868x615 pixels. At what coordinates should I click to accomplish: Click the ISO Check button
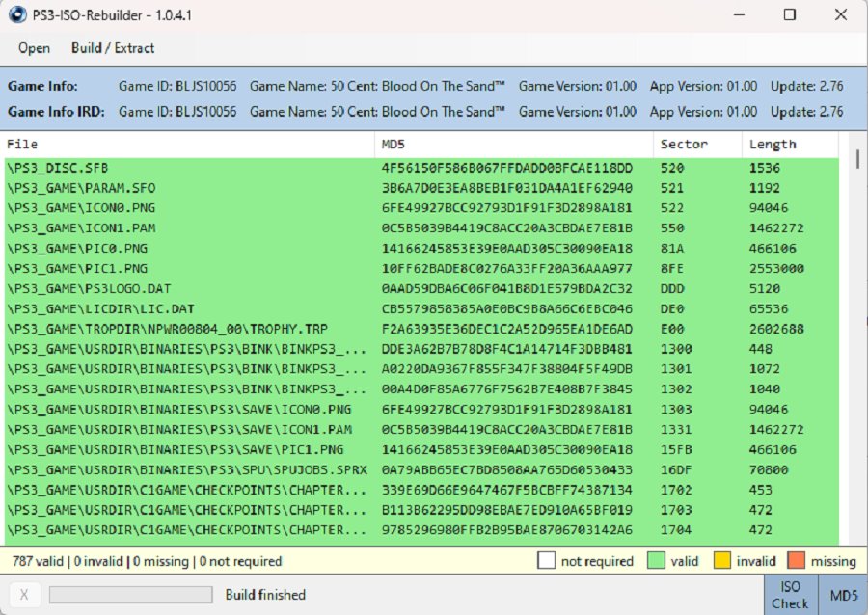pyautogui.click(x=790, y=595)
